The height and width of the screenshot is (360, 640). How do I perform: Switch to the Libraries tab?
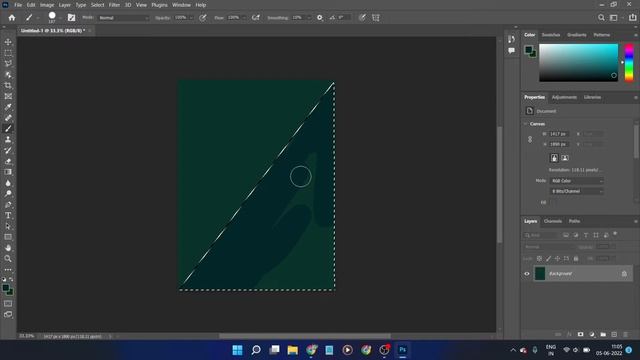click(592, 97)
